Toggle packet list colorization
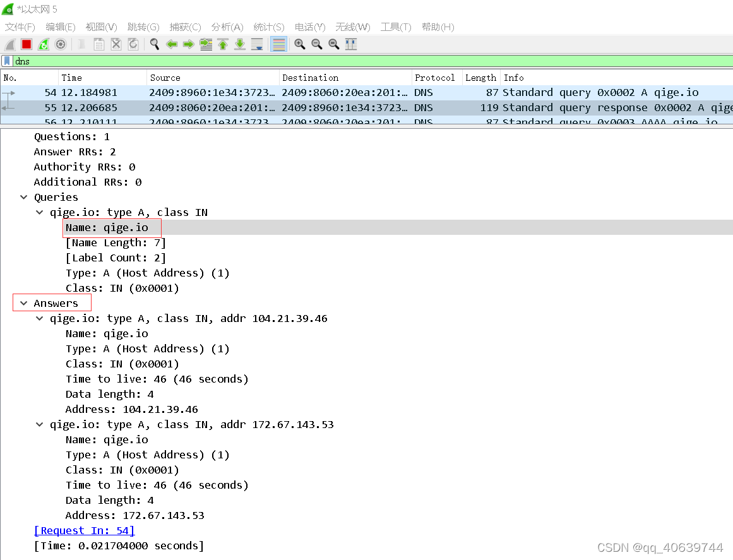Viewport: 733px width, 560px height. click(x=278, y=44)
